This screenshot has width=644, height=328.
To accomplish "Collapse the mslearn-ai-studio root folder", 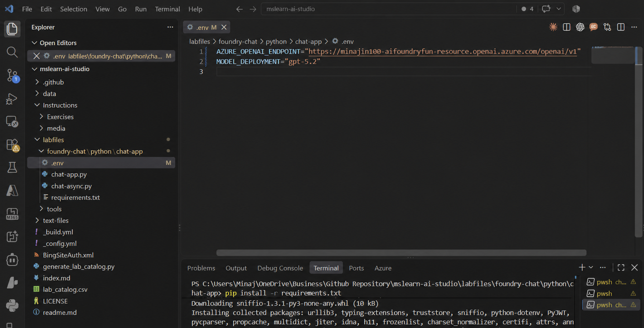I will click(34, 69).
